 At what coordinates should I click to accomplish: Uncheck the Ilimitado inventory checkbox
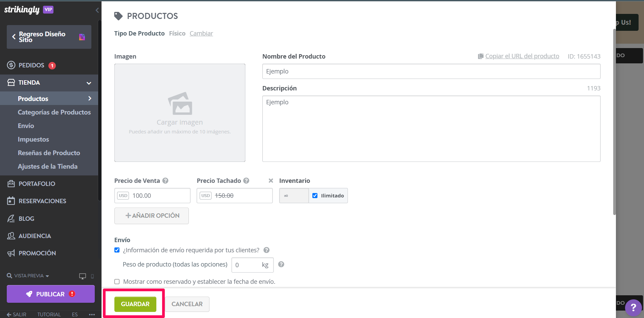tap(315, 195)
